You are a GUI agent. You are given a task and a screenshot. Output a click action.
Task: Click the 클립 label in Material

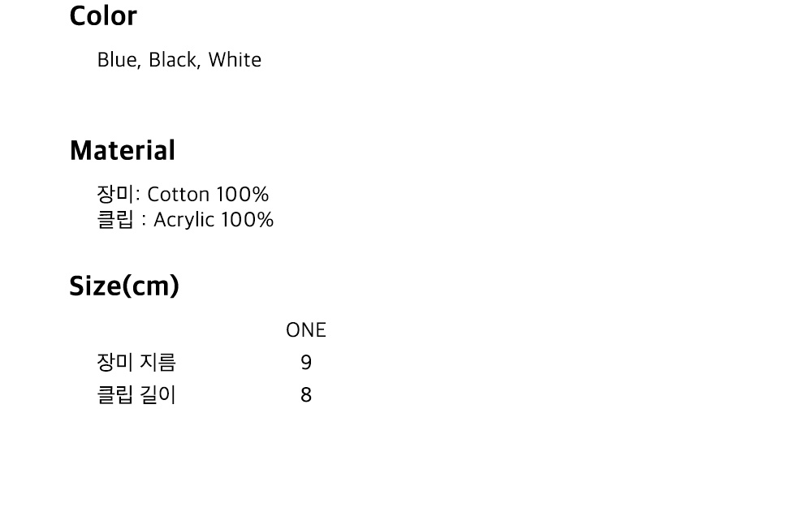pos(115,220)
